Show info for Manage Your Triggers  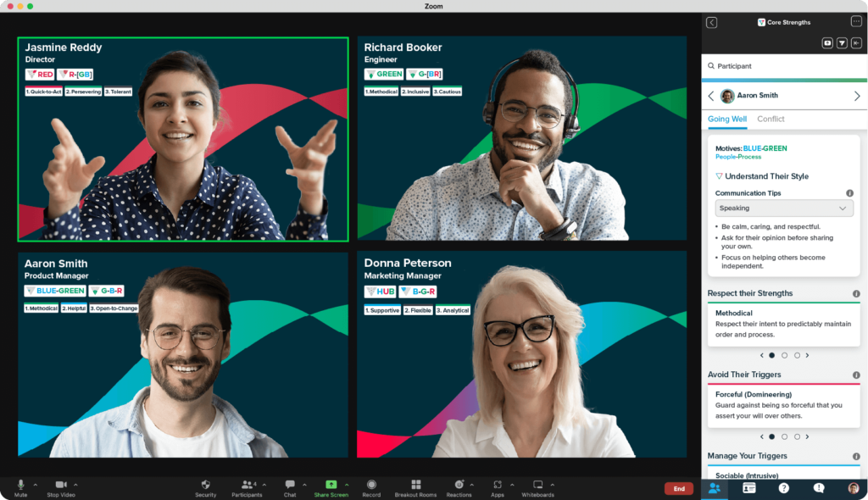(856, 456)
